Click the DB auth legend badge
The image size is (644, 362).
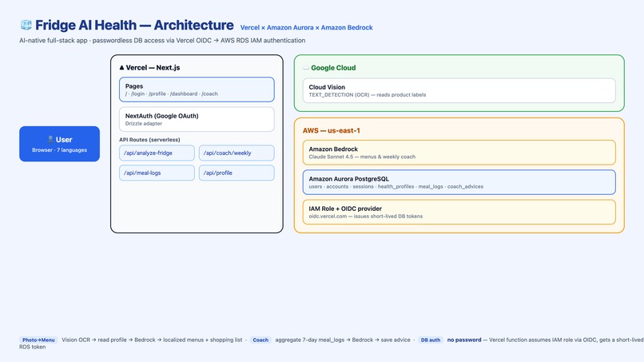pyautogui.click(x=431, y=340)
